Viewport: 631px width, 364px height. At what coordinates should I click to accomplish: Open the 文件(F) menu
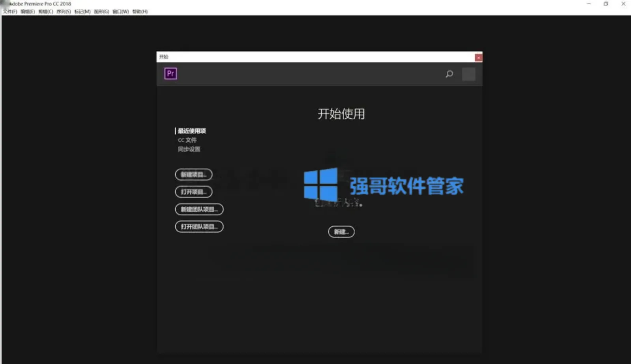[10, 11]
